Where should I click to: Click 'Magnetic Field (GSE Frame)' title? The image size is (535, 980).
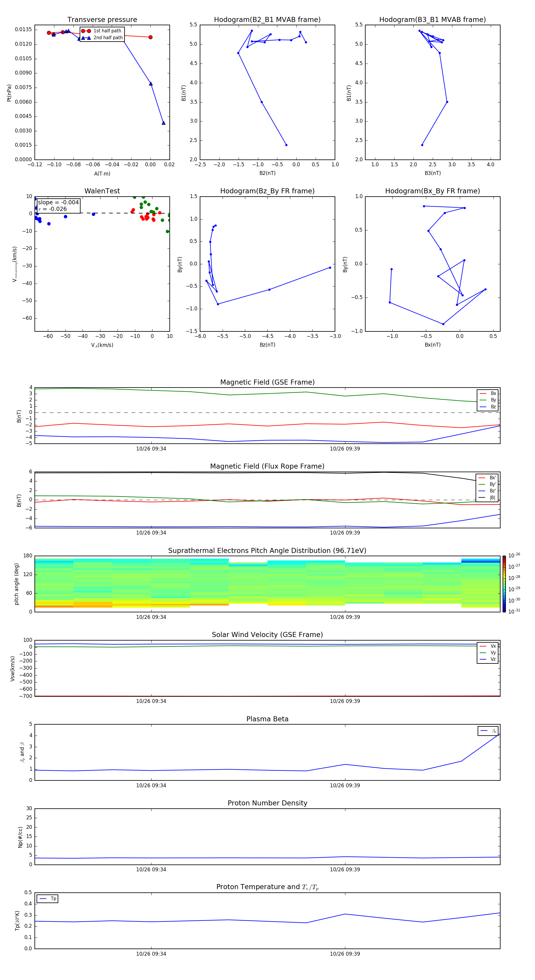[267, 382]
